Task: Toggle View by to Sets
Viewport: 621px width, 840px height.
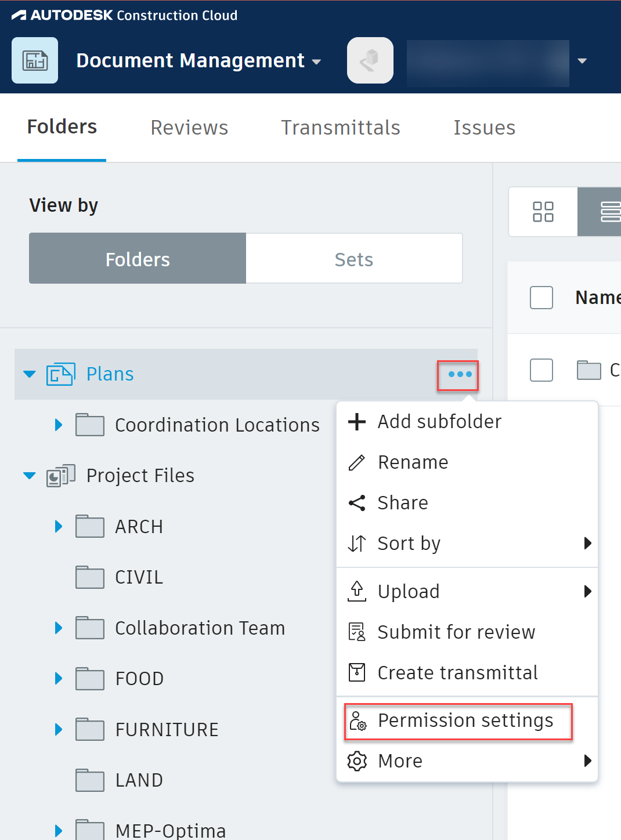Action: point(354,259)
